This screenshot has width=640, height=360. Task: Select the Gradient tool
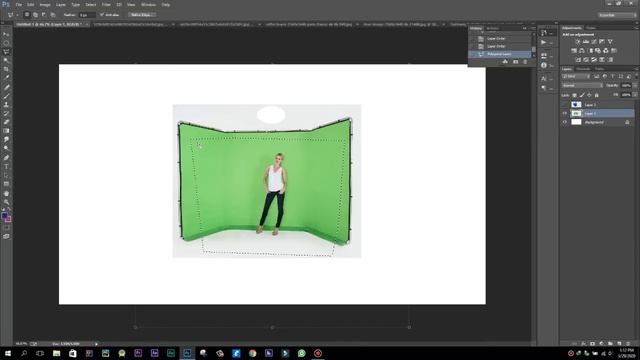click(6, 131)
